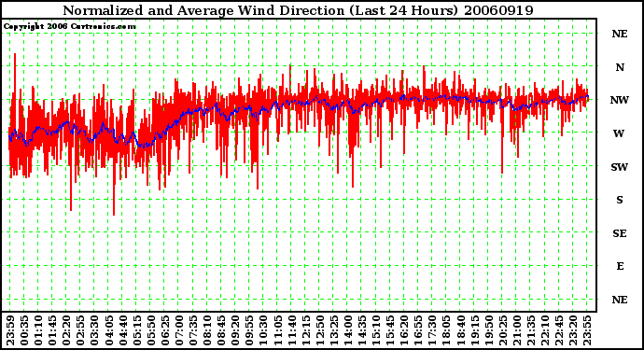Viewport: 644px width, 350px height.
Task: Click the '11:05' time axis label
Action: [277, 330]
